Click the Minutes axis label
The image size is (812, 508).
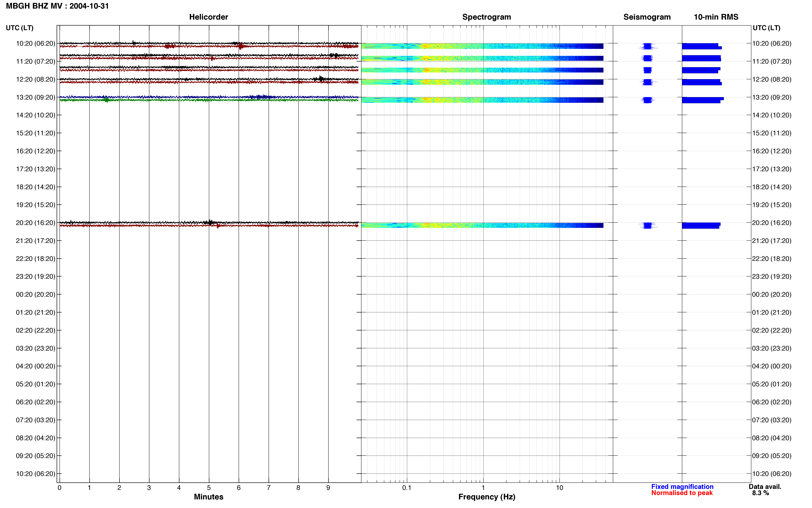coord(209,497)
